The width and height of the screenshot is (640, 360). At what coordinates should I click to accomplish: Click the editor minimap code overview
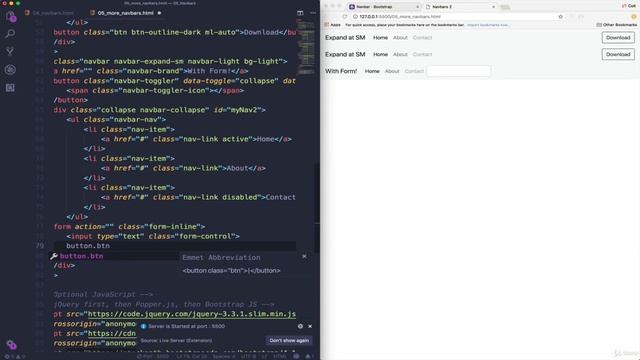click(x=305, y=47)
